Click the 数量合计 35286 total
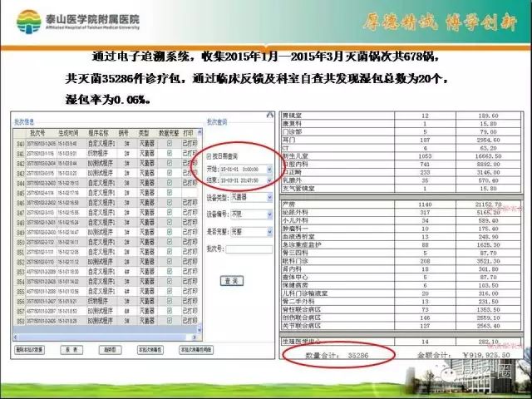This screenshot has width=532, height=399. click(337, 356)
